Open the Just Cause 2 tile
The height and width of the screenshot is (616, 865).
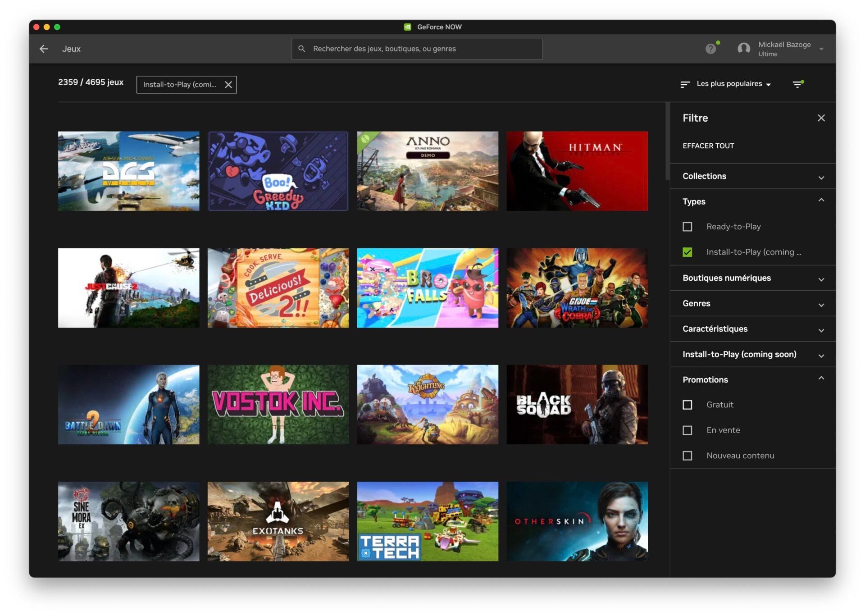coord(128,288)
